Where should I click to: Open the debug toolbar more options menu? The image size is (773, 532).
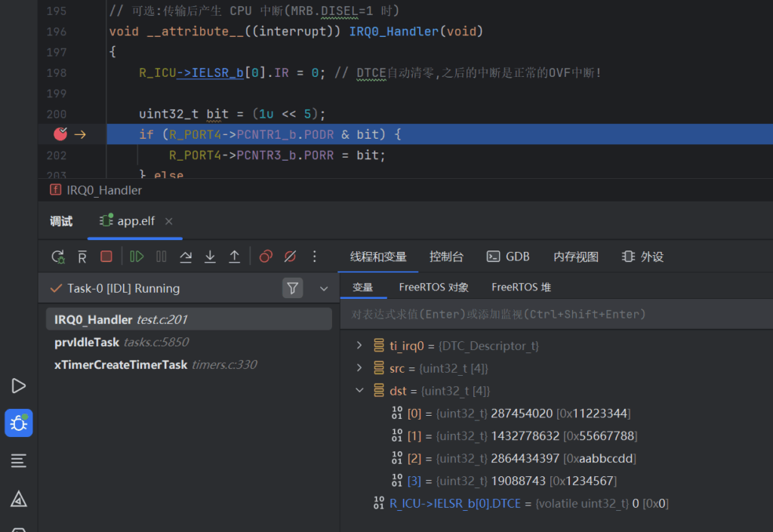[315, 257]
